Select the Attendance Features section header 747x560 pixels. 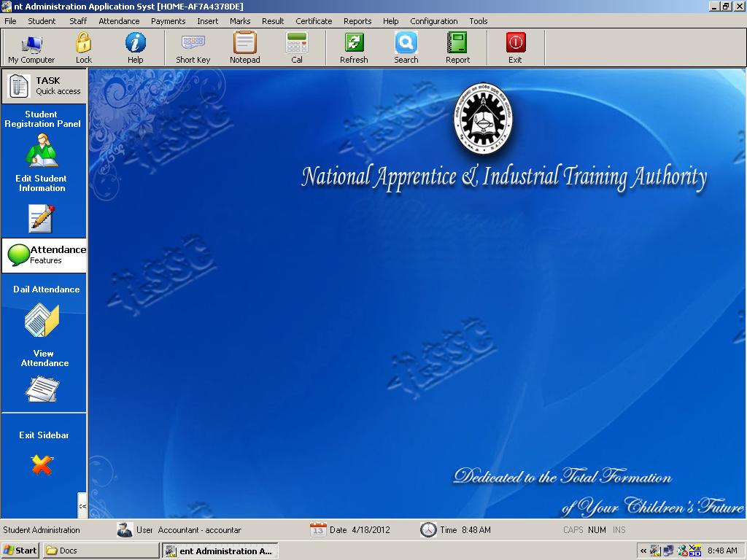44,255
